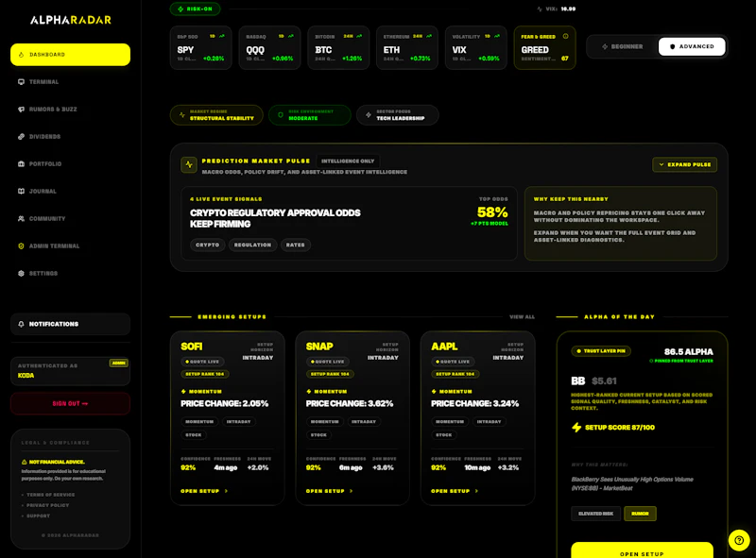Click the Risk Environment Moderate chip
This screenshot has height=558, width=756.
tap(310, 115)
